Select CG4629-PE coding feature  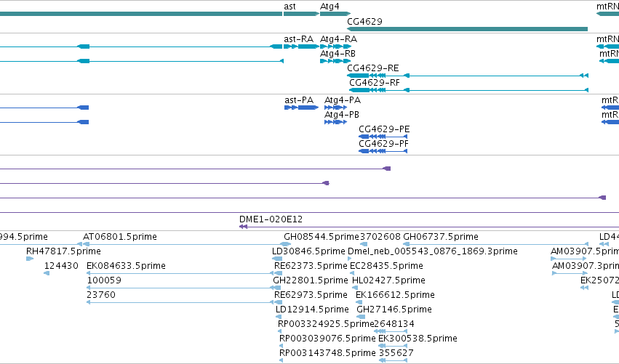pos(383,137)
